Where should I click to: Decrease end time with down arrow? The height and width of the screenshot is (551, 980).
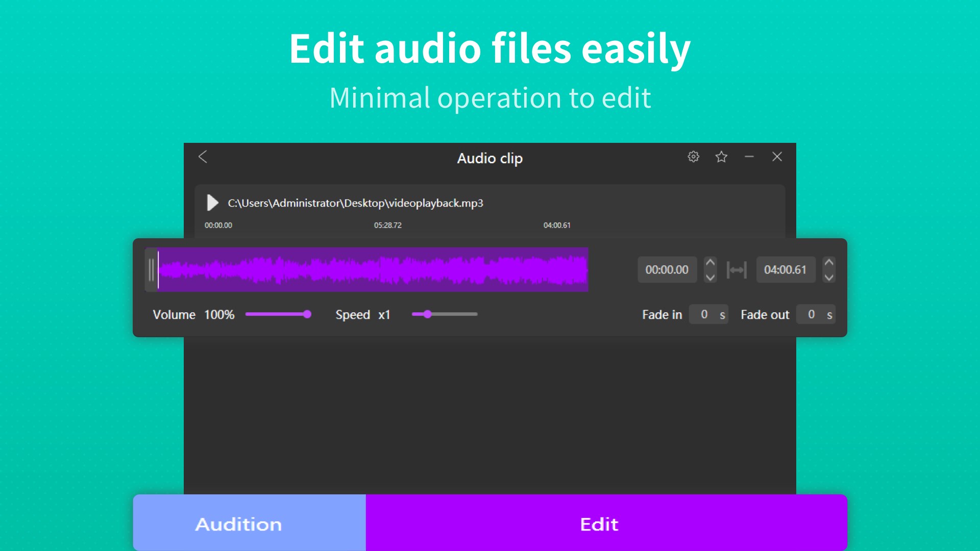click(829, 278)
